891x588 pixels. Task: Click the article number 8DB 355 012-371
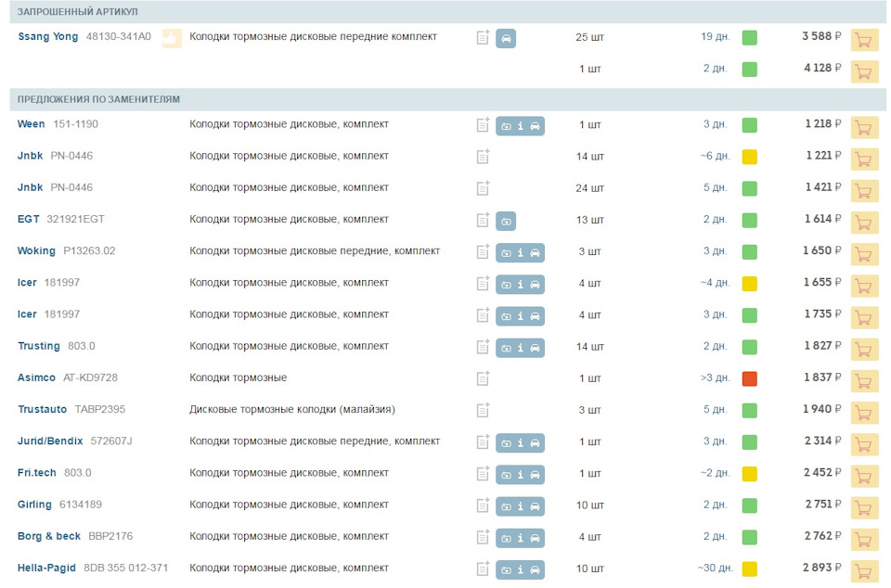tap(126, 569)
